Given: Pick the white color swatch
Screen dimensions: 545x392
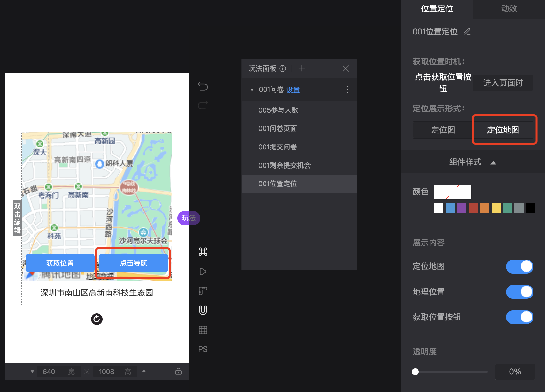Looking at the screenshot, I should tap(439, 208).
